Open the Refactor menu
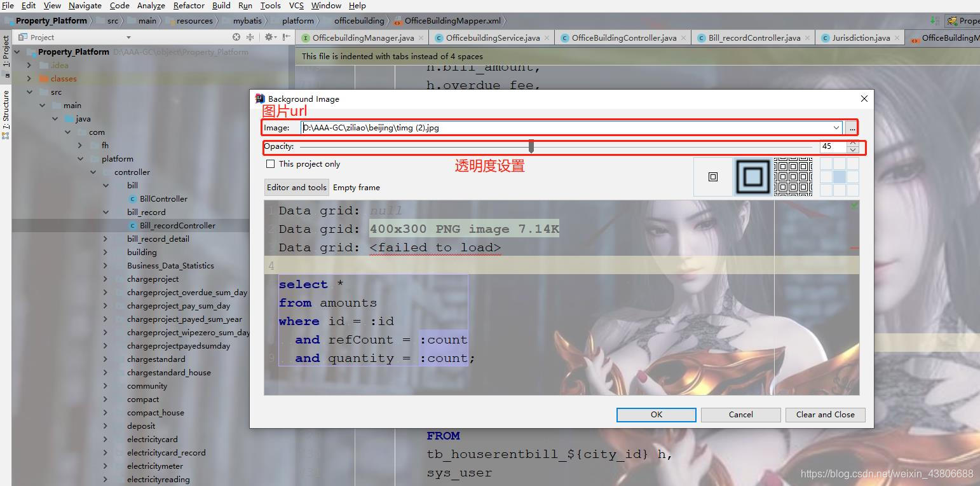Viewport: 980px width, 486px height. coord(189,5)
